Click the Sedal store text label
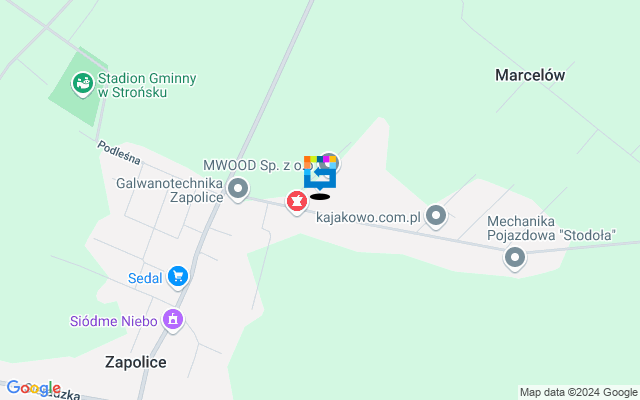This screenshot has width=640, height=400. [x=145, y=278]
